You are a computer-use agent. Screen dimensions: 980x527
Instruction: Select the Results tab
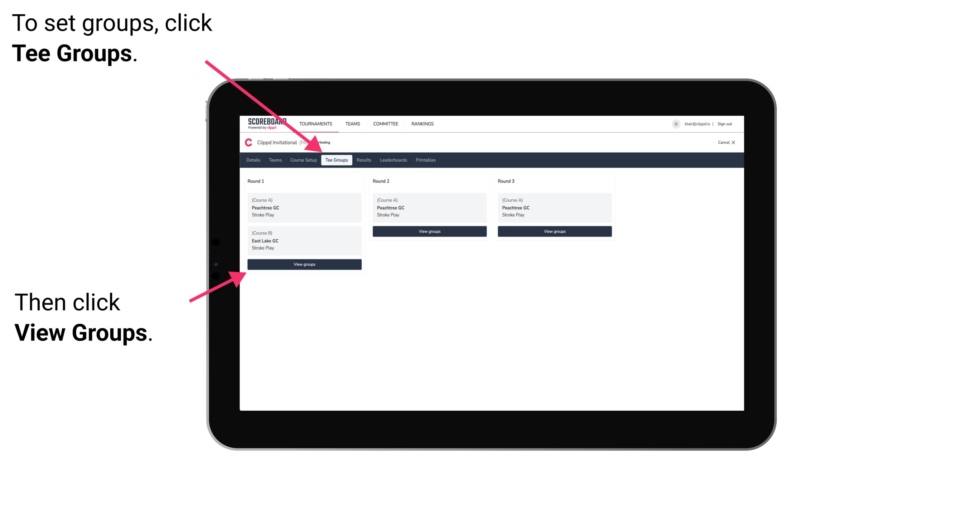[363, 160]
